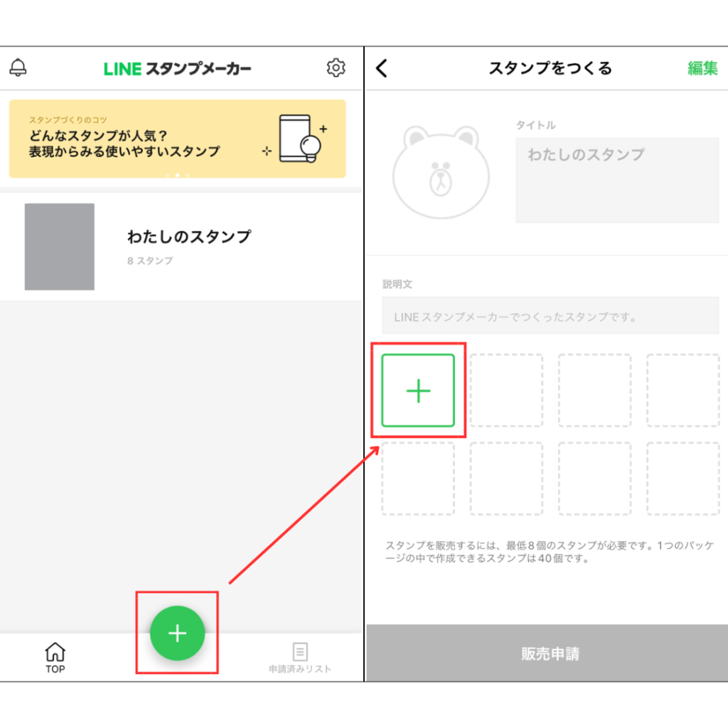This screenshot has width=728, height=728.
Task: Select the gray わたしのスタンプ thumbnail
Action: pos(60,247)
